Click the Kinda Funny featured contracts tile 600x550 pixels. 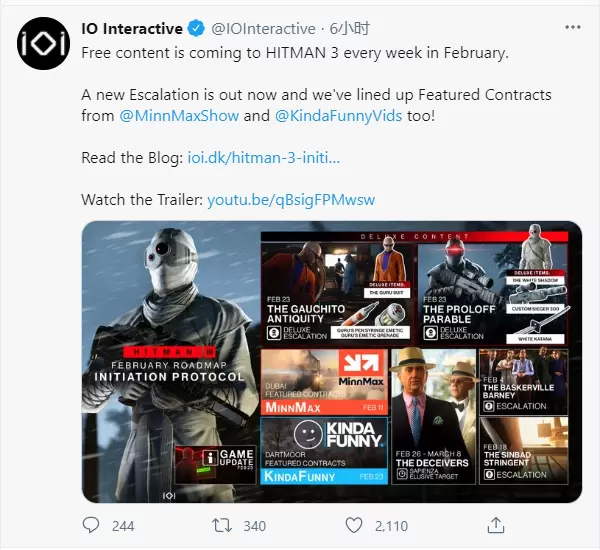[x=324, y=451]
